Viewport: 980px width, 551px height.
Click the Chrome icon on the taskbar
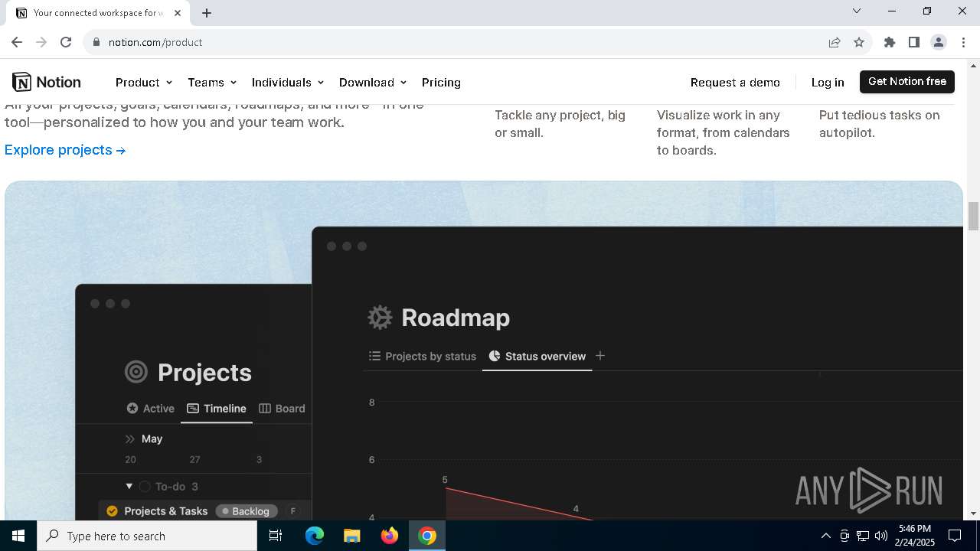tap(427, 536)
